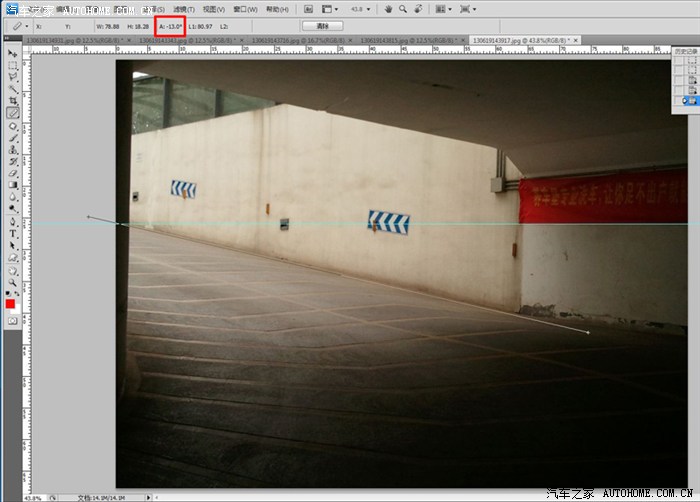This screenshot has width=700, height=502.
Task: Select the Magic Wand tool
Action: coord(12,89)
